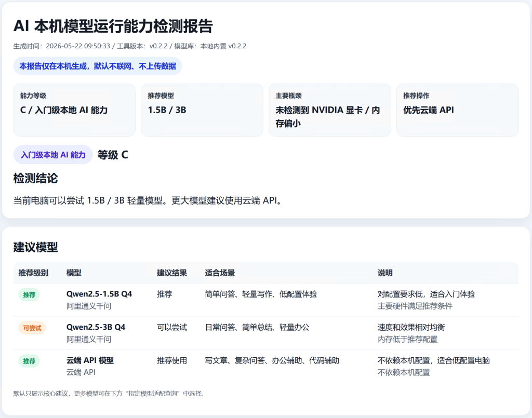This screenshot has width=532, height=418.
Task: Click the 主要瓶颈 card about NVIDIA 显卡
Action: tap(330, 110)
